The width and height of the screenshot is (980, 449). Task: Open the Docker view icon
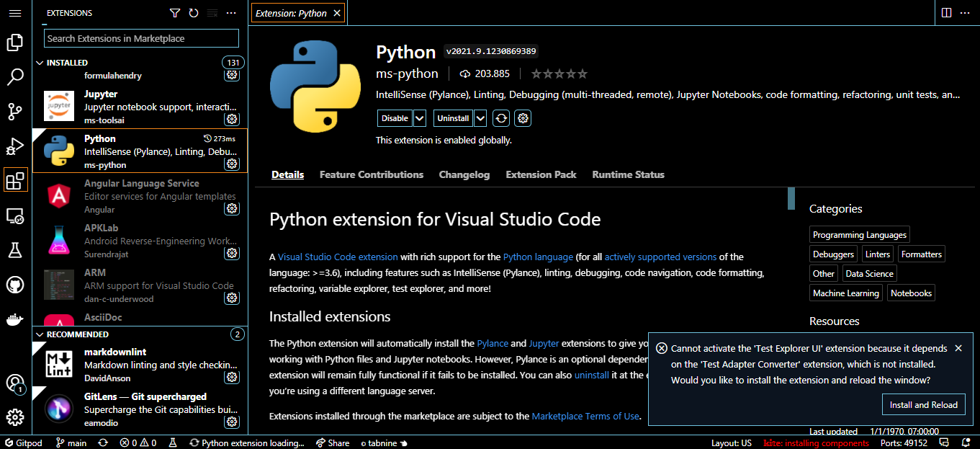point(15,319)
